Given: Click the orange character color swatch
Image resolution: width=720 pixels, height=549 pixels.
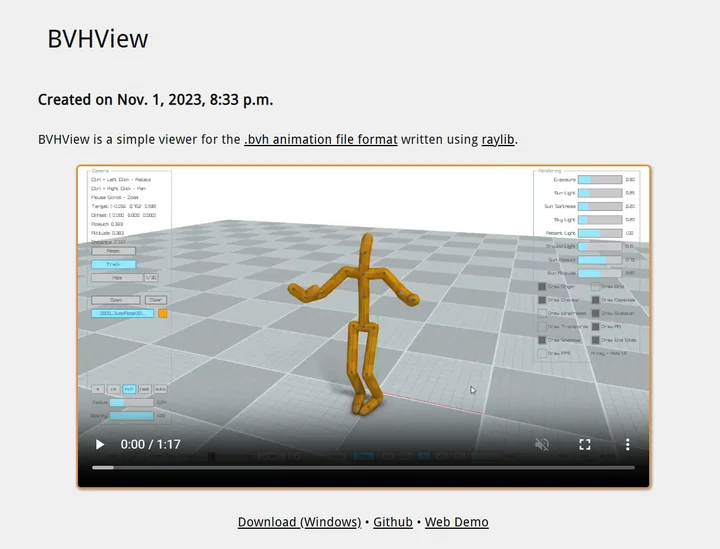Looking at the screenshot, I should point(163,313).
